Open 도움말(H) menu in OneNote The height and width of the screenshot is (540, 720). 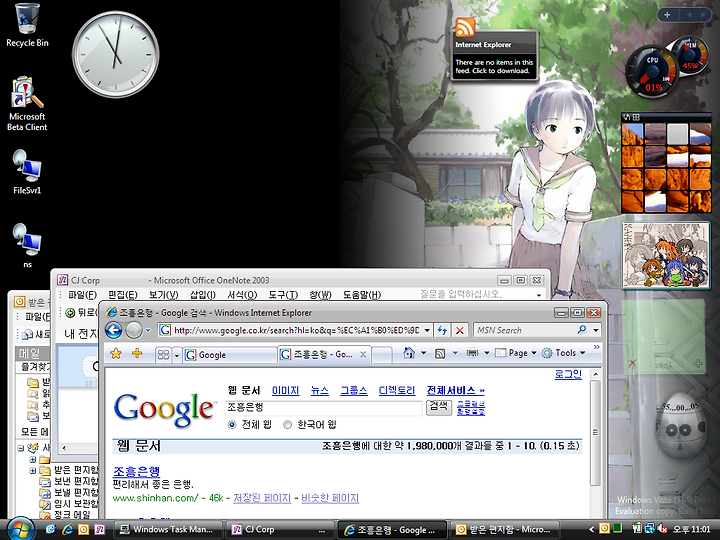click(x=362, y=295)
